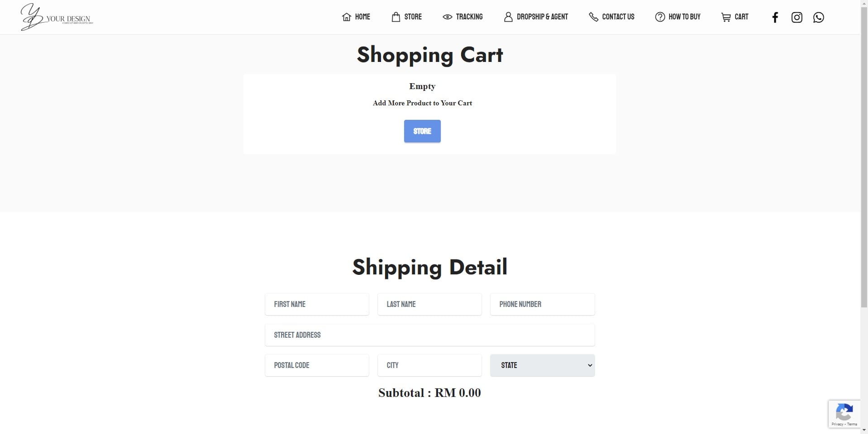Open the WhatsApp chat icon
Image resolution: width=868 pixels, height=434 pixels.
[x=818, y=17]
